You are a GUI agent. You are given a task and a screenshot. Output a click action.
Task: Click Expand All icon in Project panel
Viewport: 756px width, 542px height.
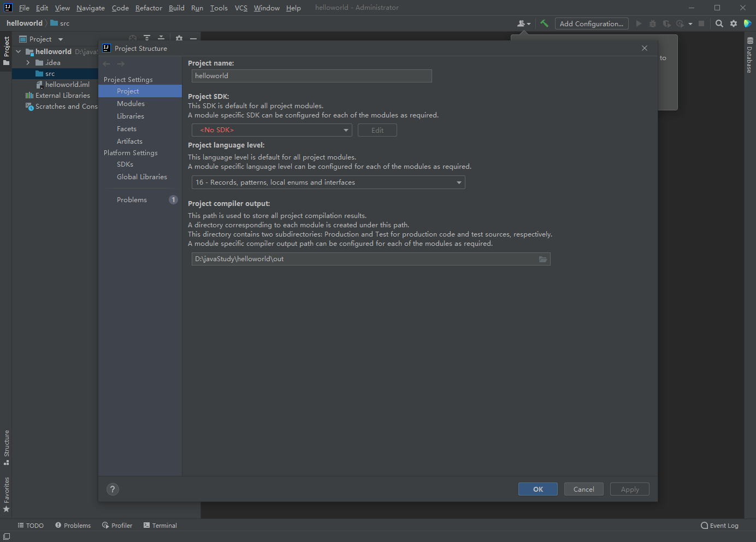[147, 38]
